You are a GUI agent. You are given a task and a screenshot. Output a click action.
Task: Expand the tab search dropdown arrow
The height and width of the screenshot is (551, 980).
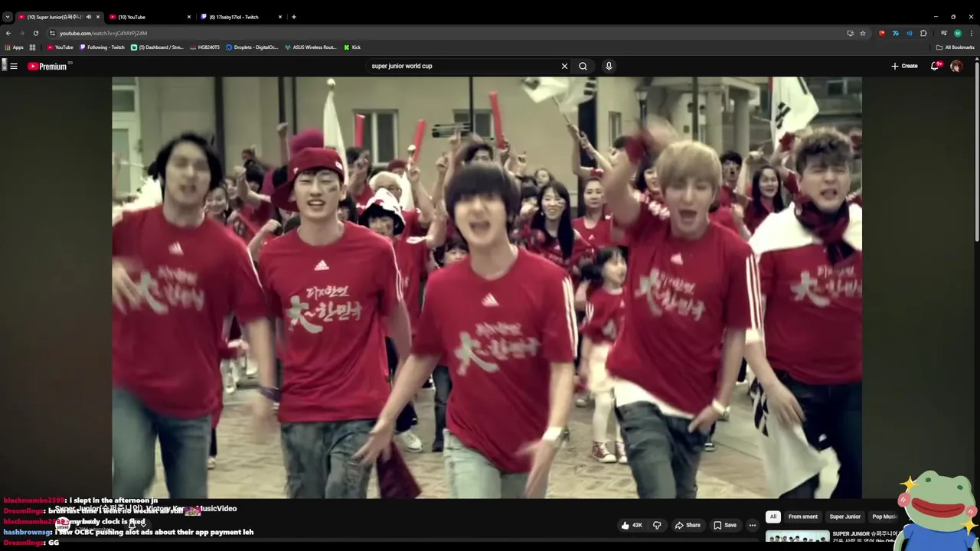(8, 17)
